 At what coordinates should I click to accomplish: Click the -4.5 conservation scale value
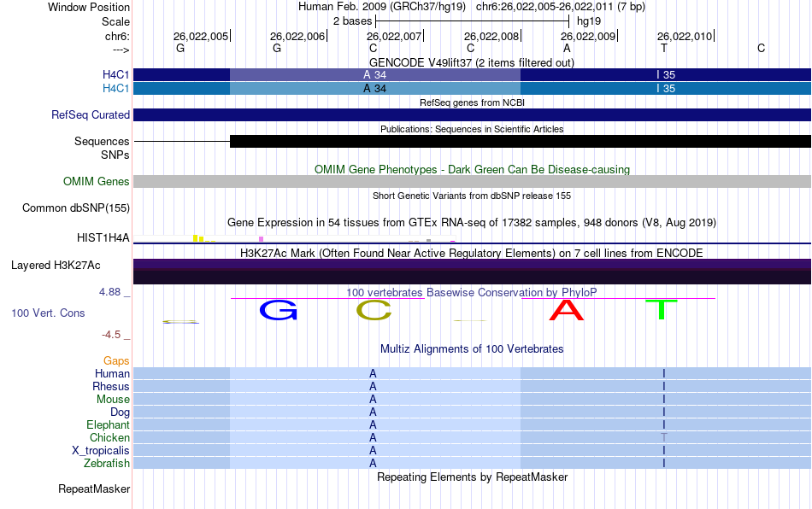pos(111,335)
